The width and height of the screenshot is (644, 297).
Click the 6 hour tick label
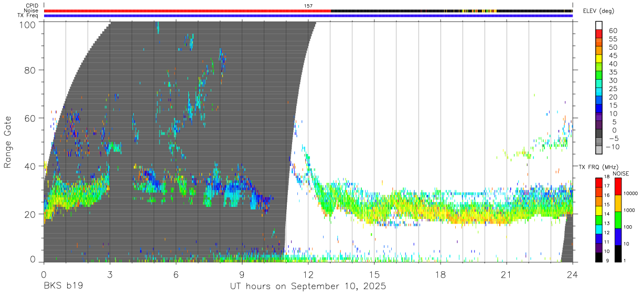pyautogui.click(x=176, y=274)
